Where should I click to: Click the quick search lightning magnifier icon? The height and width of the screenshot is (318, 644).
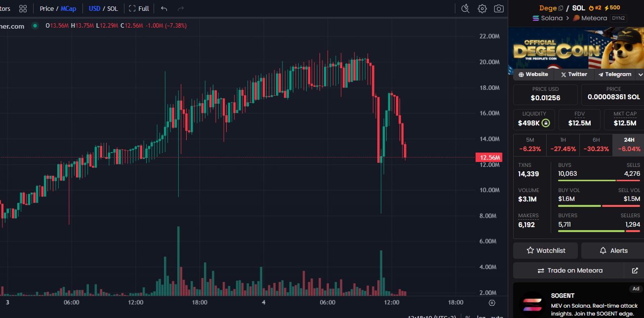coord(465,8)
